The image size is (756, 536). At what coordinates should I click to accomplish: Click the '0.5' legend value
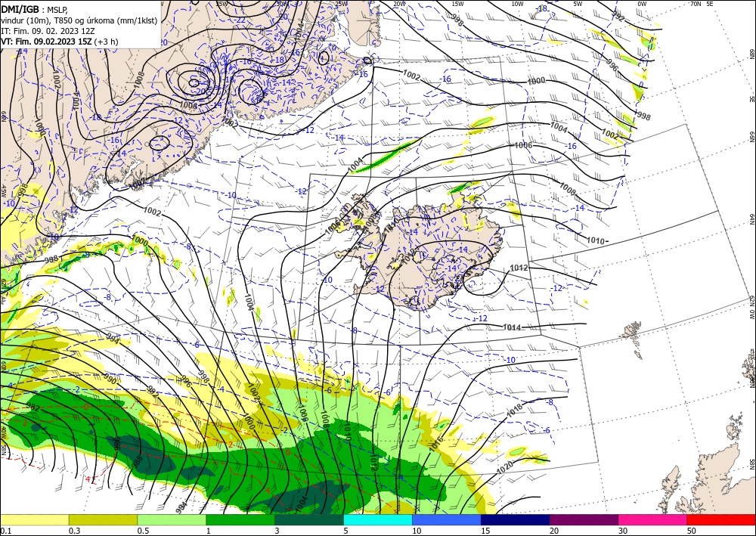(x=143, y=531)
